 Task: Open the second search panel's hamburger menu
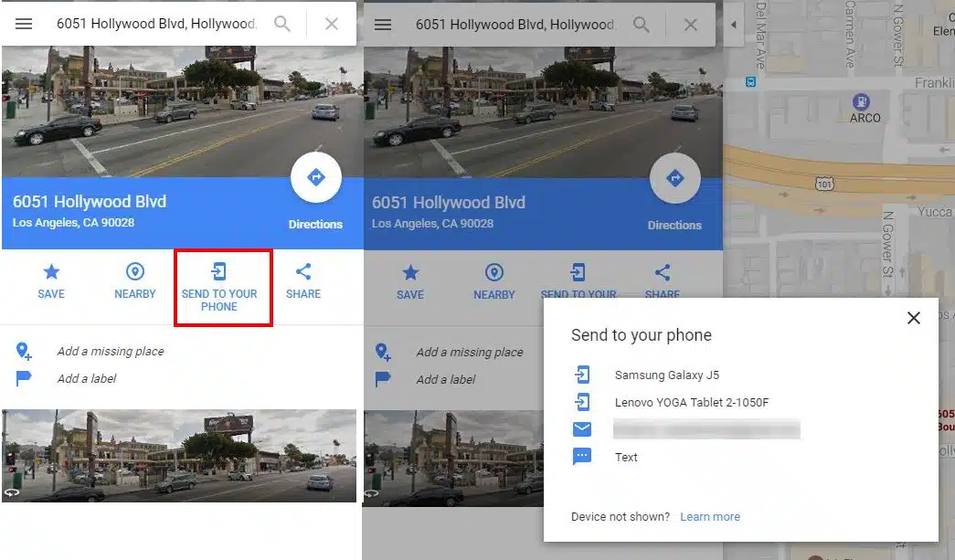[382, 25]
